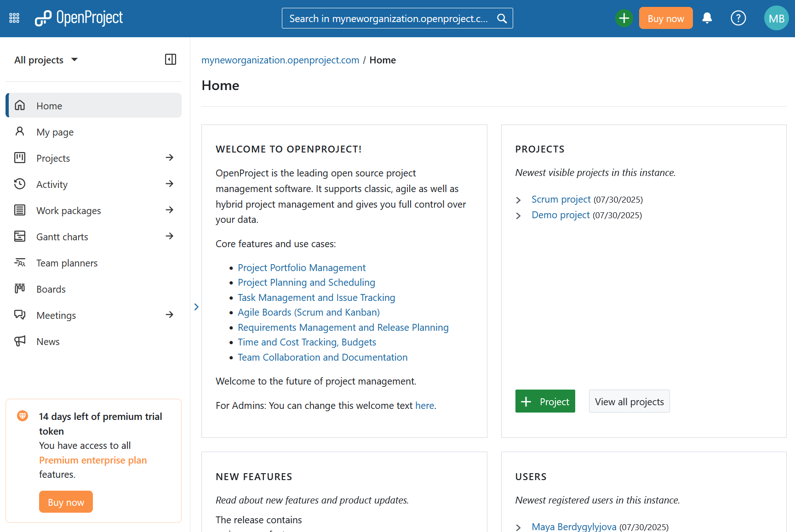Viewport: 795px width, 532px height.
Task: Click inside the search field
Action: point(386,18)
